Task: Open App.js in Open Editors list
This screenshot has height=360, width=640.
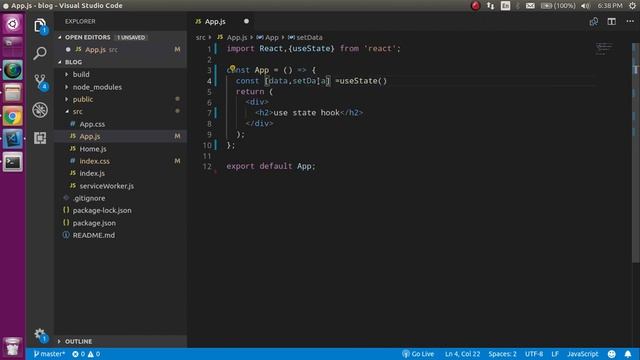Action: pyautogui.click(x=121, y=50)
